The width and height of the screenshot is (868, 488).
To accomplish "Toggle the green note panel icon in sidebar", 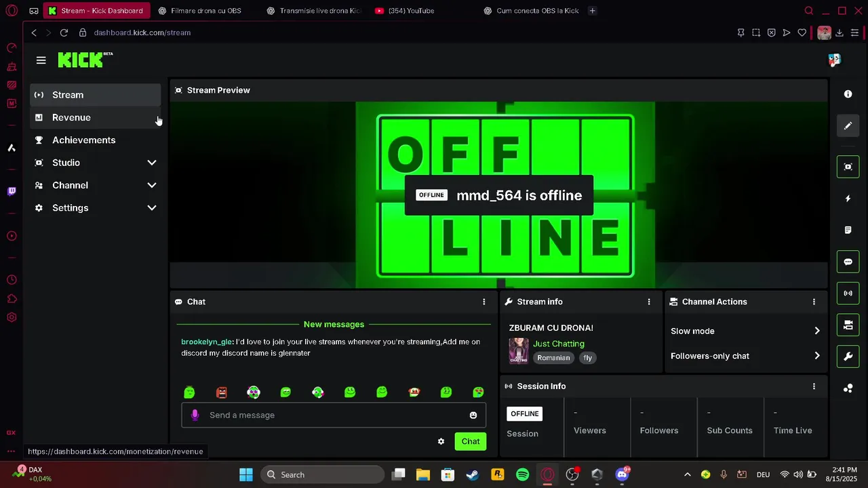I will point(848,230).
